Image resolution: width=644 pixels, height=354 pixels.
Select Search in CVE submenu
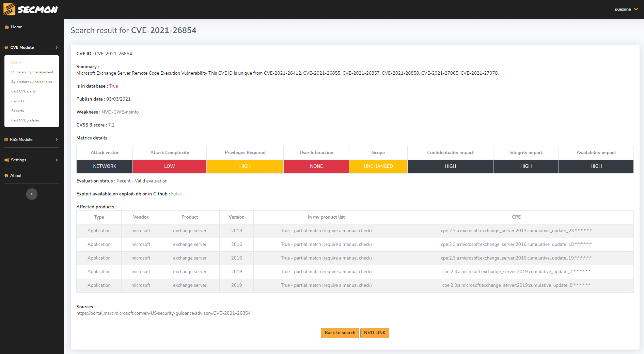pyautogui.click(x=17, y=62)
